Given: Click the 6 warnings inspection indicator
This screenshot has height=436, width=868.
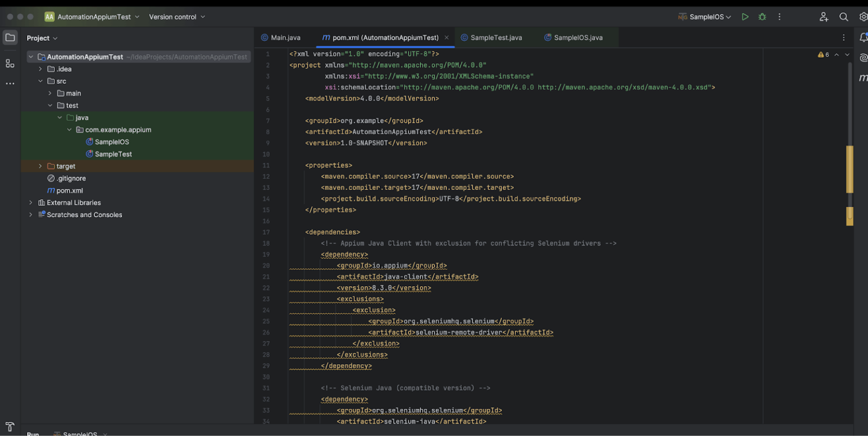Looking at the screenshot, I should point(824,54).
